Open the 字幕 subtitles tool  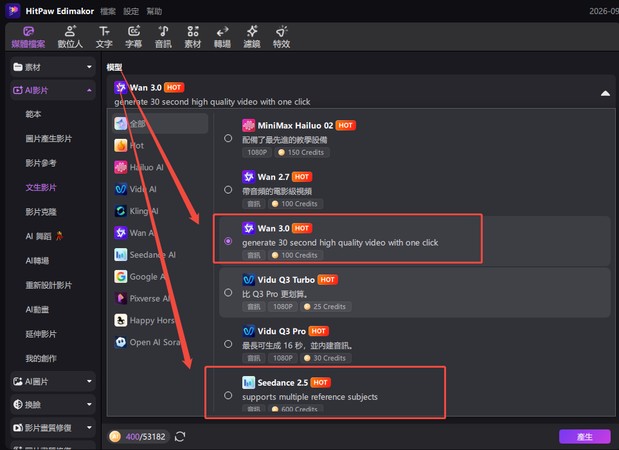(x=133, y=37)
